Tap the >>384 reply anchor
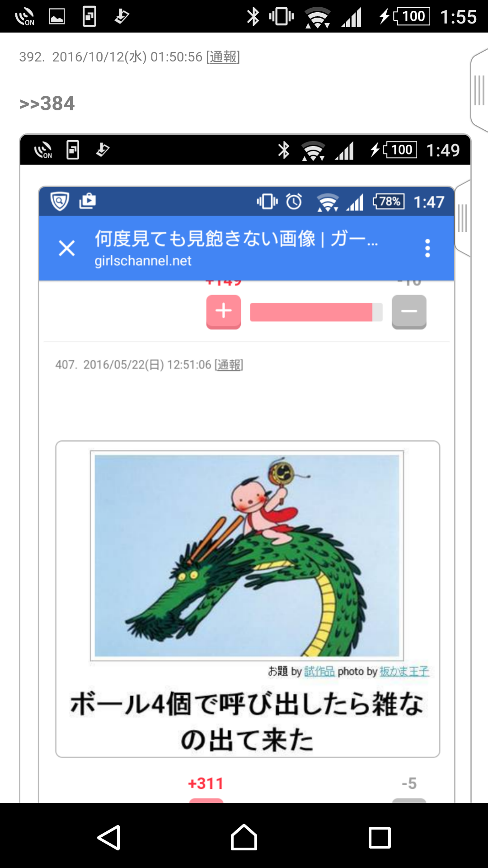This screenshot has width=488, height=868. [x=47, y=104]
